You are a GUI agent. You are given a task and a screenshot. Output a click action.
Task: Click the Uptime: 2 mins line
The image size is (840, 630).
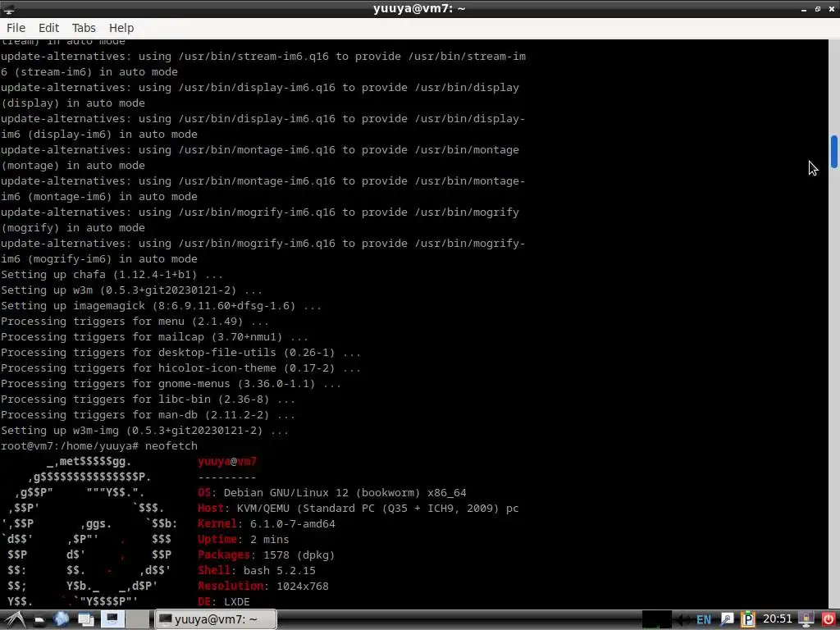pos(243,539)
